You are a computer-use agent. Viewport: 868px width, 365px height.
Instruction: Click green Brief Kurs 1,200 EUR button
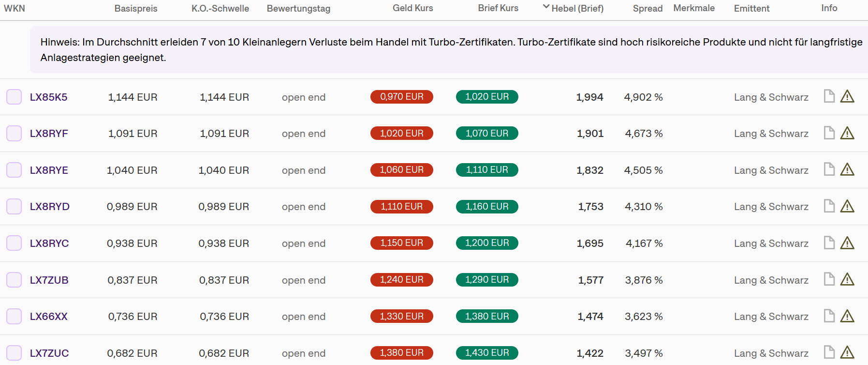click(x=487, y=243)
